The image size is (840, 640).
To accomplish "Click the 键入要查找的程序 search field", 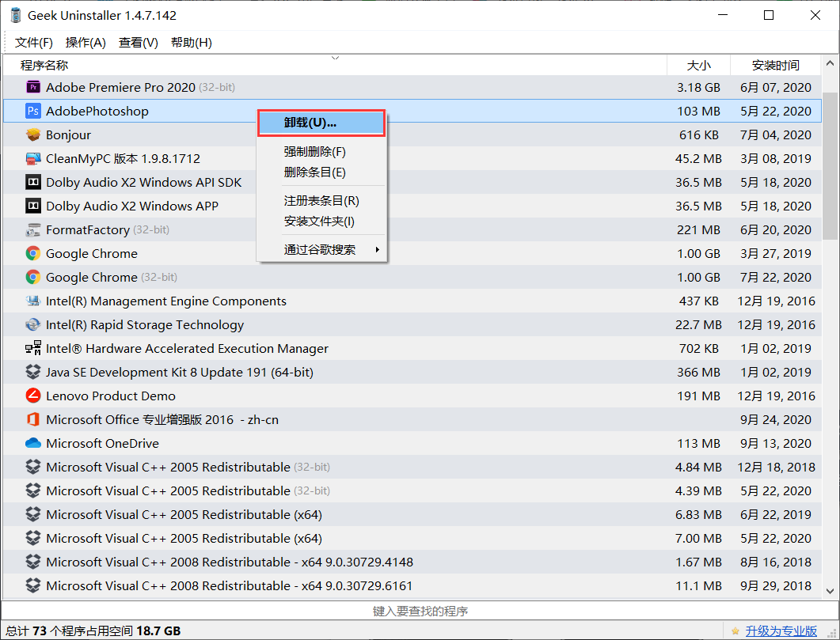I will pos(420,611).
